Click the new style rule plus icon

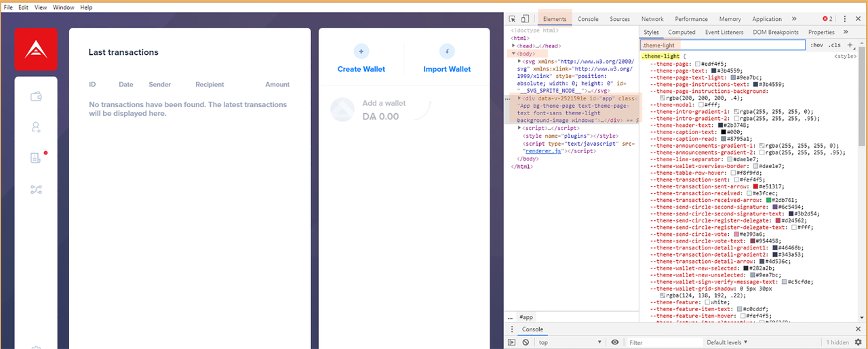pos(850,45)
